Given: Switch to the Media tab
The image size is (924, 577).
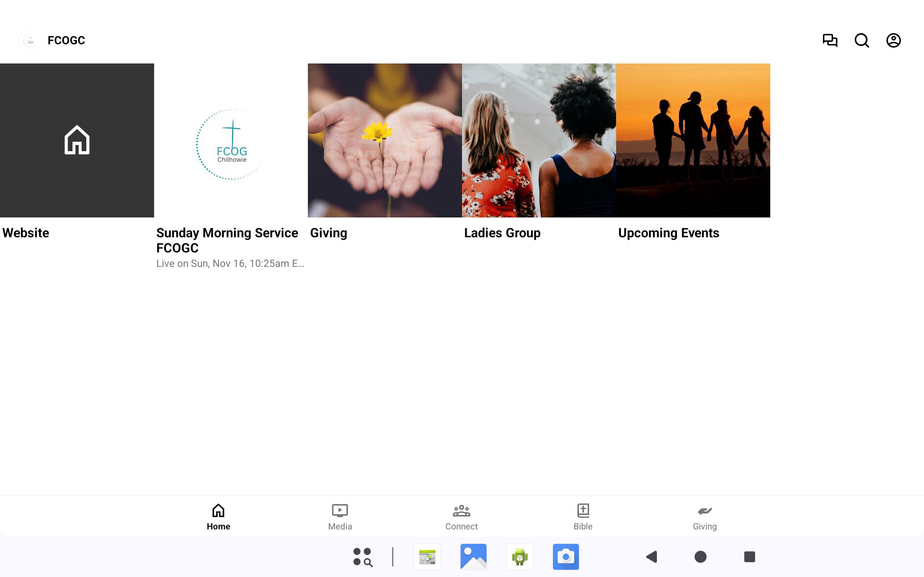Looking at the screenshot, I should pyautogui.click(x=340, y=517).
